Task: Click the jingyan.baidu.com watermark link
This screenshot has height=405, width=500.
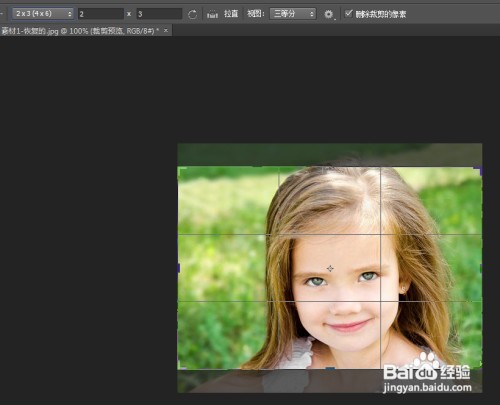Action: click(x=427, y=388)
